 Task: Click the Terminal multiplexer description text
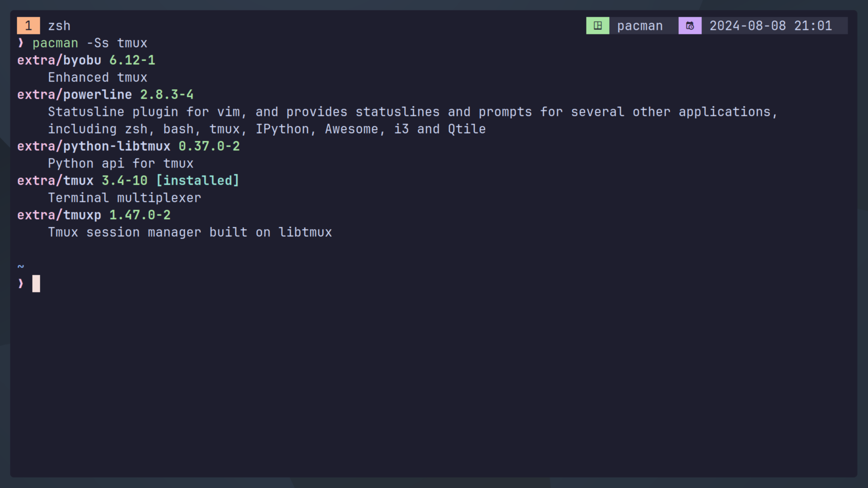tap(124, 198)
